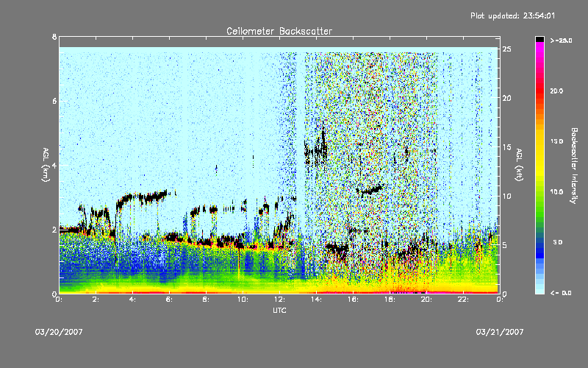Click the ">-25.0" colorbar maximum label
The image size is (588, 368).
tap(561, 40)
